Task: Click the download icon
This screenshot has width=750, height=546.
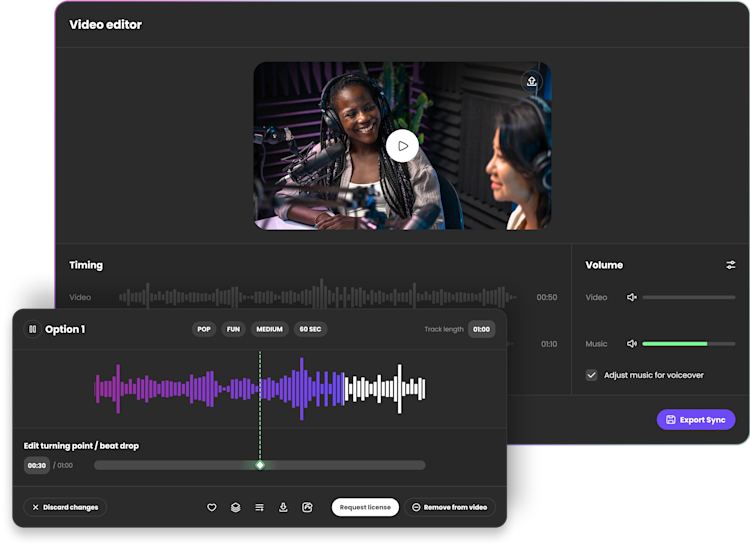Action: point(283,507)
